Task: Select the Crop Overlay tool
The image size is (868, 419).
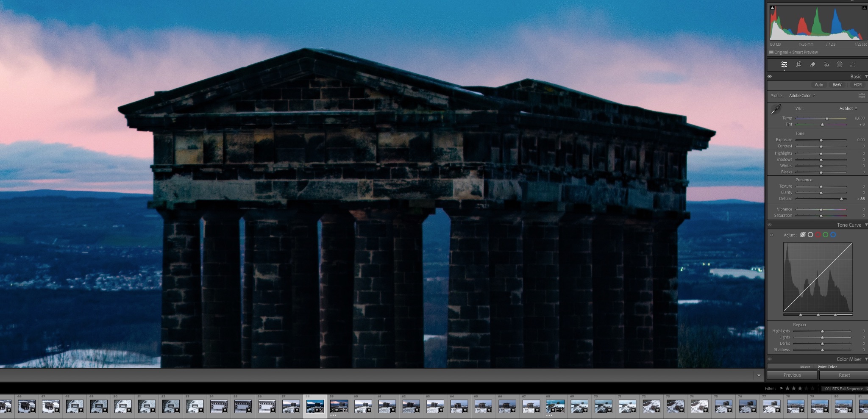Action: 799,65
